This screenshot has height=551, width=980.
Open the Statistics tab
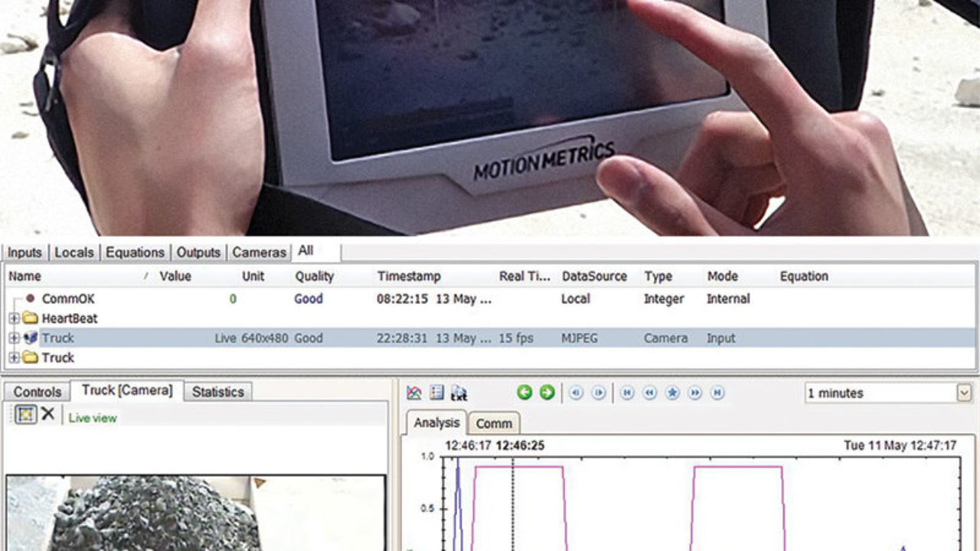[x=217, y=392]
